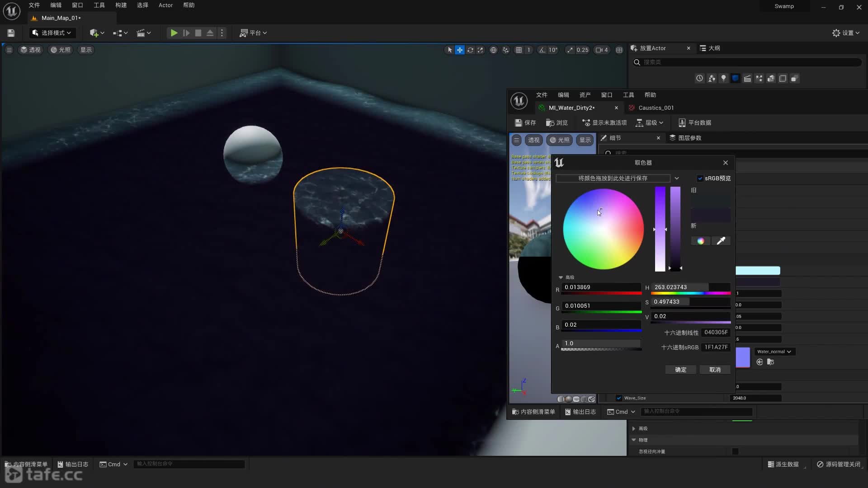
Task: Click save icon in main toolbar
Action: tap(11, 33)
